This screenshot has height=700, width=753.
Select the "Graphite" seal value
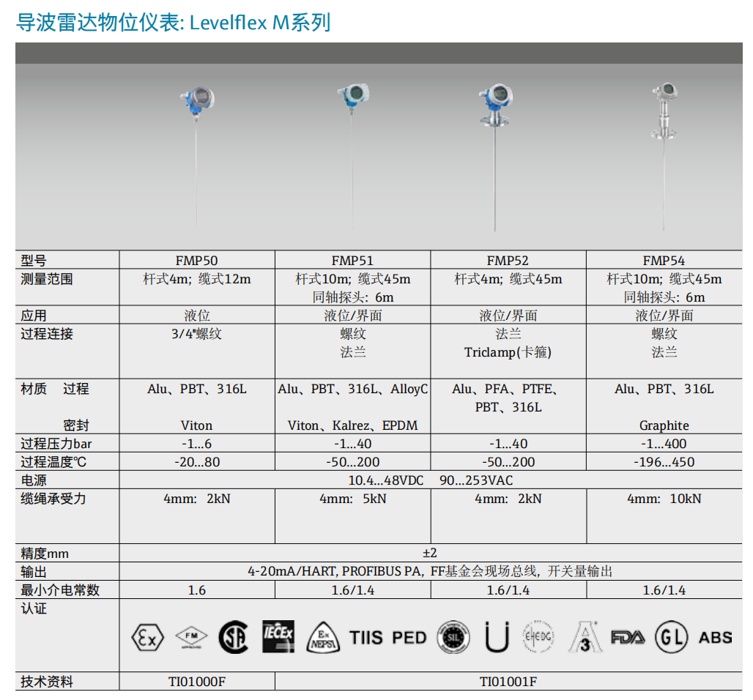[664, 425]
